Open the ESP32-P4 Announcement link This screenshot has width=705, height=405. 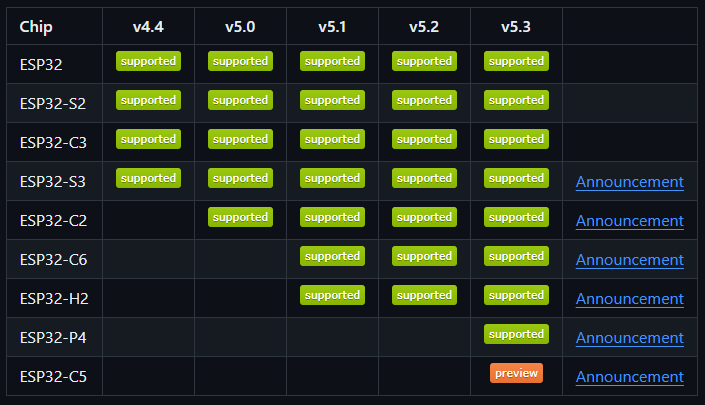pos(629,338)
